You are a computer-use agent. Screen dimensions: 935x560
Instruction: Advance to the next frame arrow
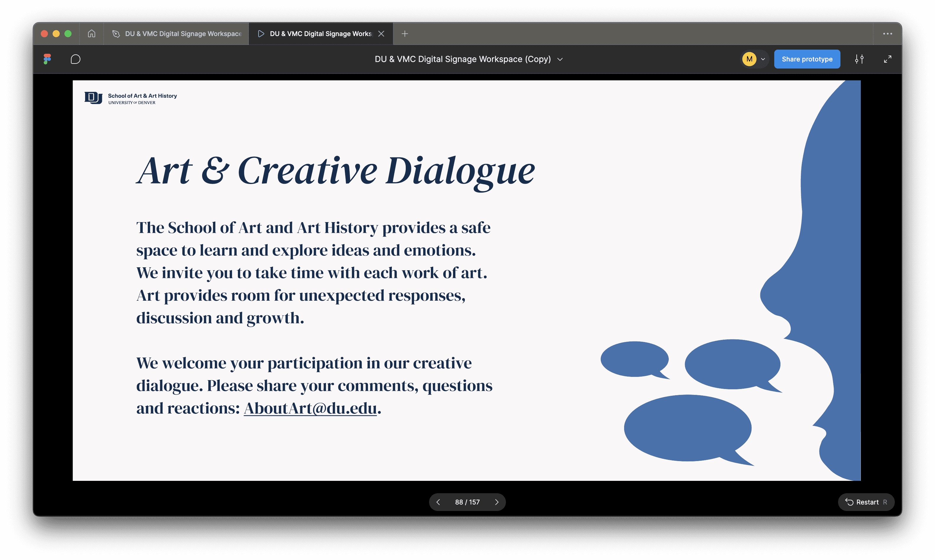pyautogui.click(x=497, y=502)
